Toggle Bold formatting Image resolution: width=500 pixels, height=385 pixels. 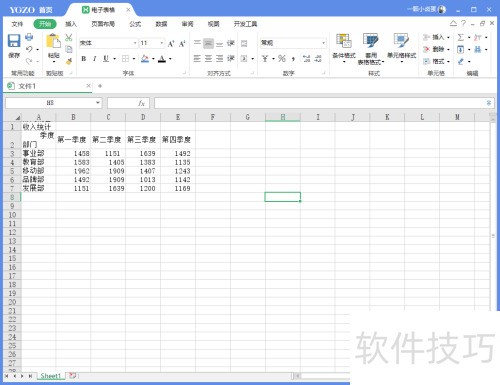[84, 59]
